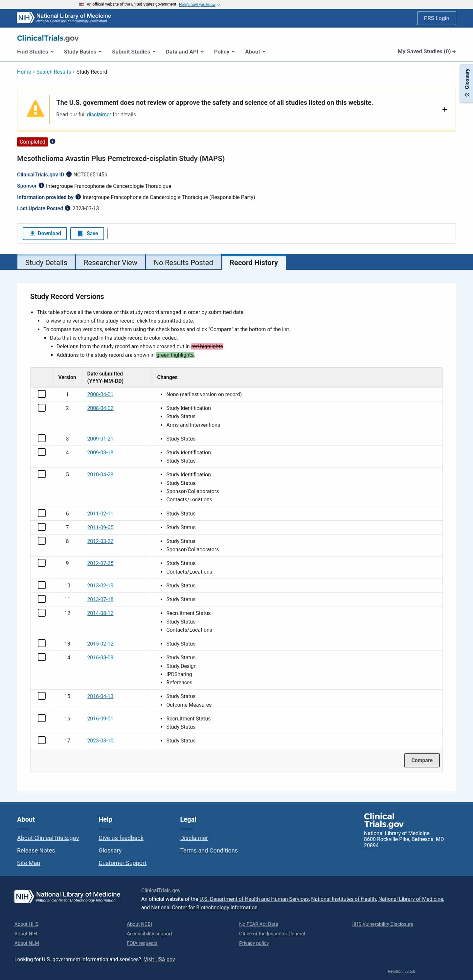Open Site Map footer link

[29, 863]
